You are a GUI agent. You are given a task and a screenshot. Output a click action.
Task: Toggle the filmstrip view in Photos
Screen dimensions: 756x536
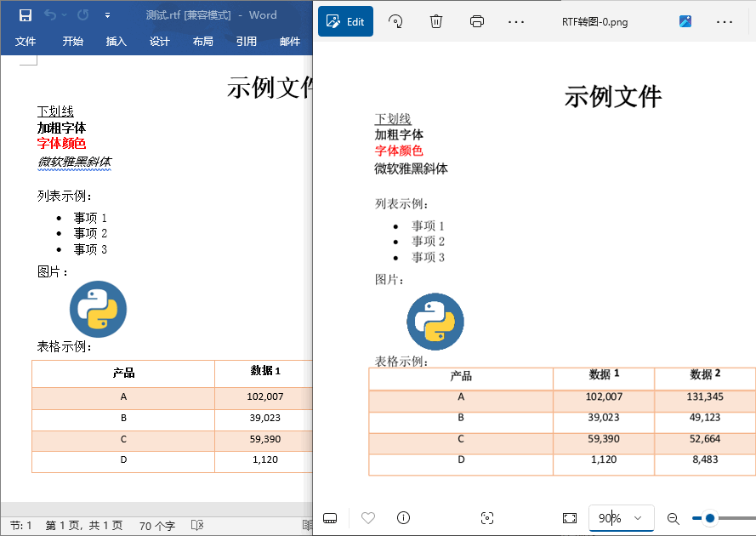pyautogui.click(x=331, y=518)
